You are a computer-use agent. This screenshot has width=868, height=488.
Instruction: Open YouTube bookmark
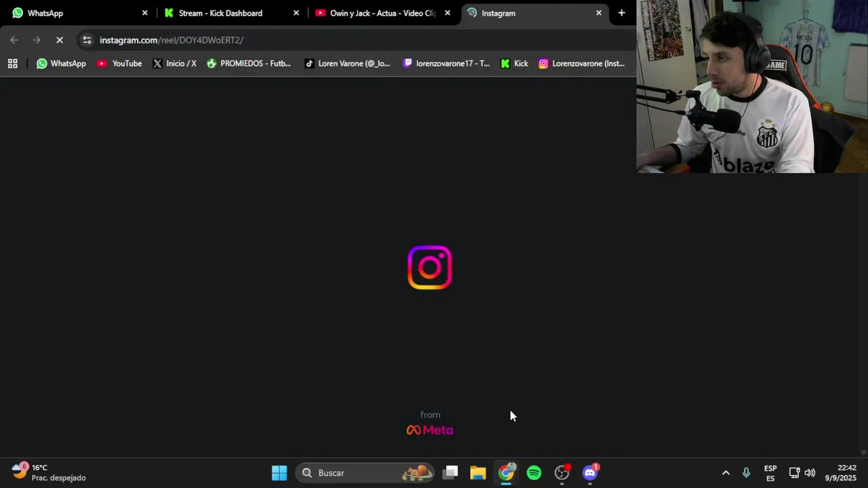click(x=119, y=64)
